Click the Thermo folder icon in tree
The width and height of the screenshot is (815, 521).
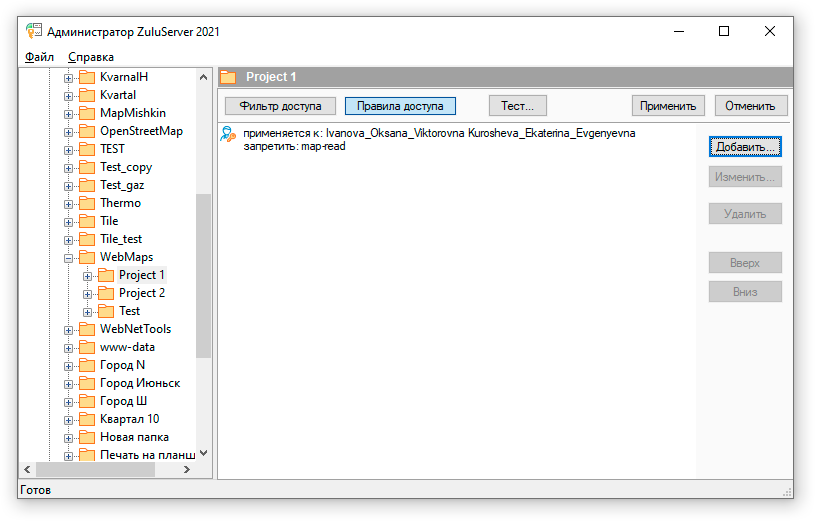pos(87,203)
